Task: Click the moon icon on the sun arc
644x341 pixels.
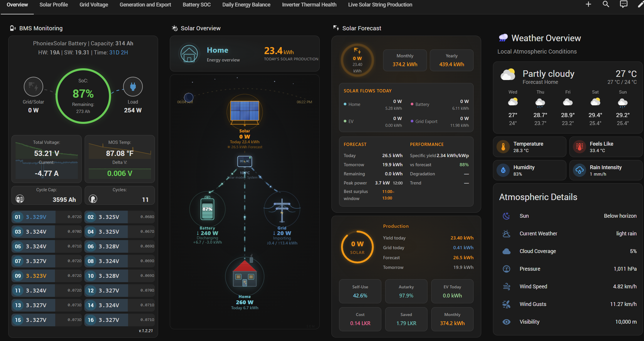Action: tap(189, 97)
